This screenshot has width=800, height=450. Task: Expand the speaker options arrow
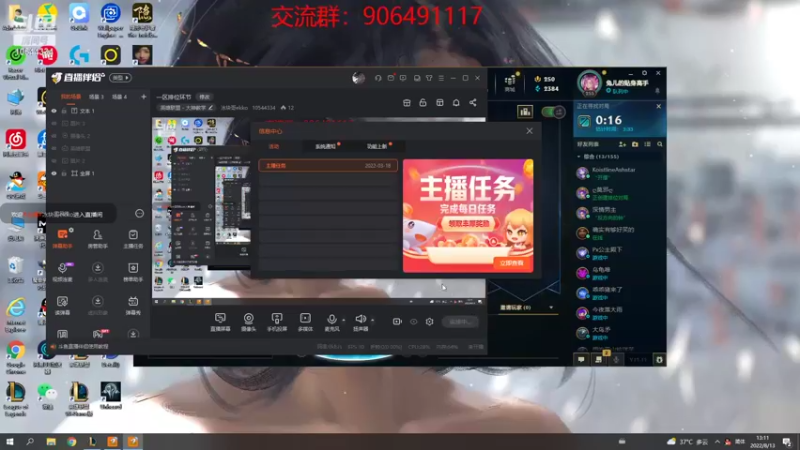point(372,320)
